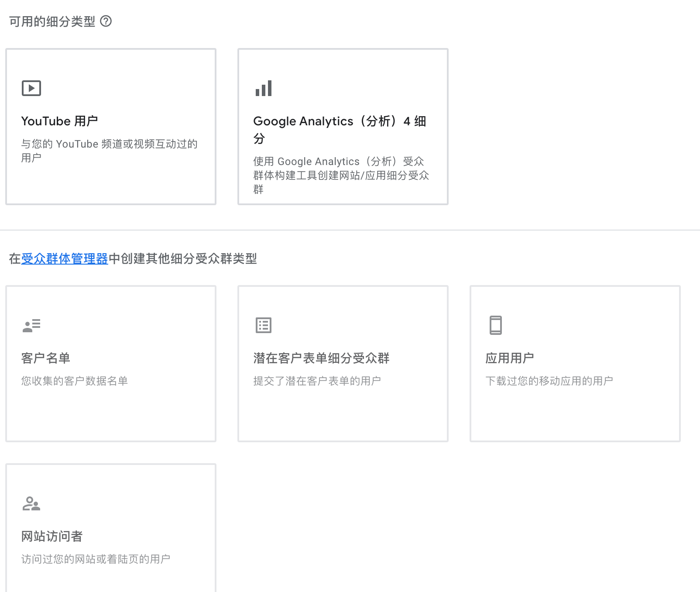Click the mobile phone app users icon
The height and width of the screenshot is (592, 700).
(495, 325)
